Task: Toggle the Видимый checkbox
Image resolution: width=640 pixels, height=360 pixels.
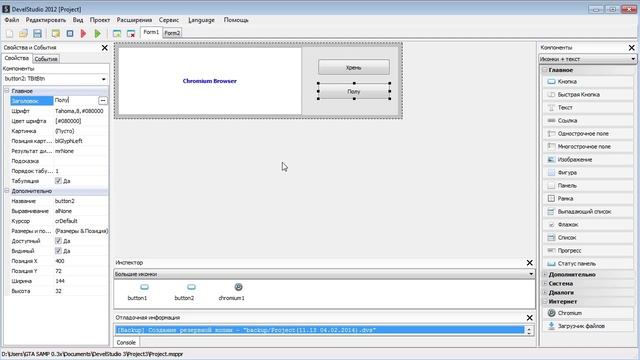Action: [x=58, y=251]
